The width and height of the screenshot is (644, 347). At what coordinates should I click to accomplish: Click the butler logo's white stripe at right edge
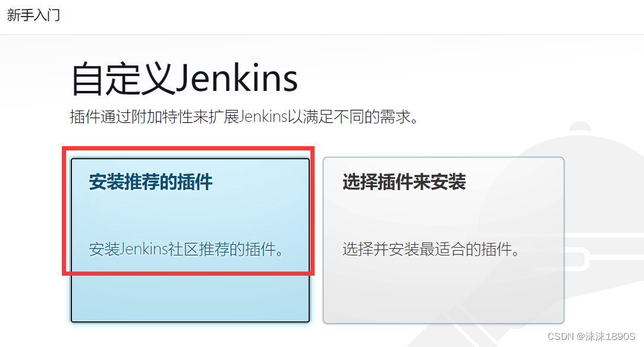click(616, 236)
